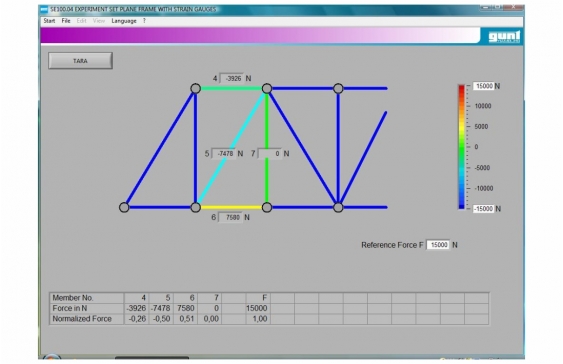Select the member 5 force field
Viewport: 563px width, 364px height.
[x=223, y=154]
